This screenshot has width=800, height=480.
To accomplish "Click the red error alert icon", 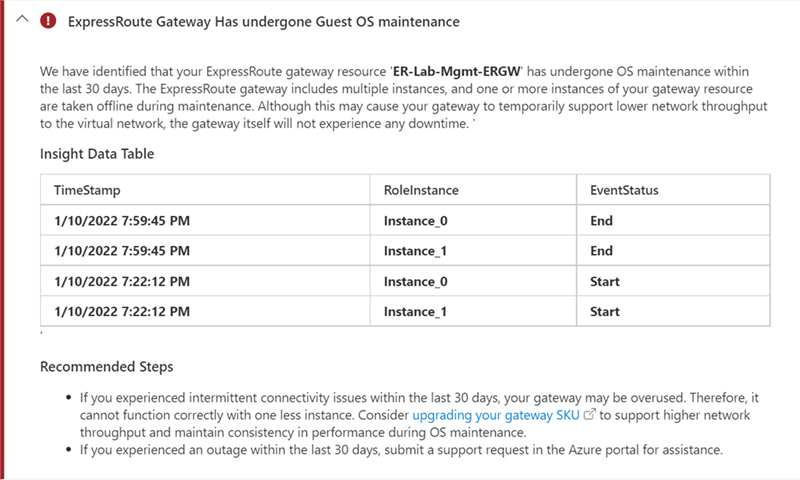I will point(48,21).
